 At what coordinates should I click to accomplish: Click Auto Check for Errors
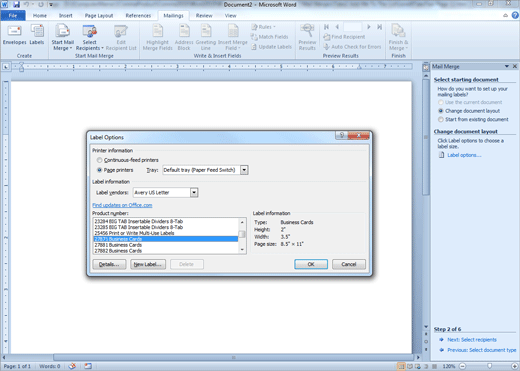point(352,47)
